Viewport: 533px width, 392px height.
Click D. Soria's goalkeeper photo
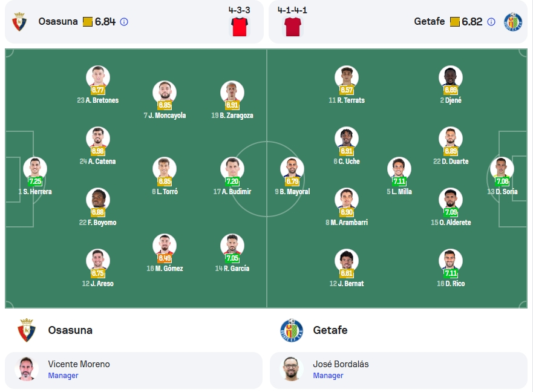[502, 168]
